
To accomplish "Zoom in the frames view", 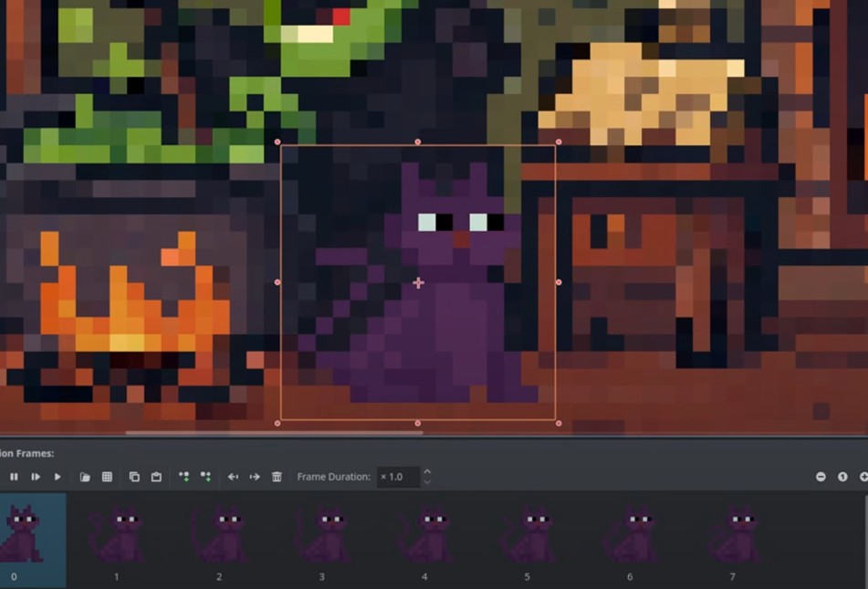I will 864,477.
